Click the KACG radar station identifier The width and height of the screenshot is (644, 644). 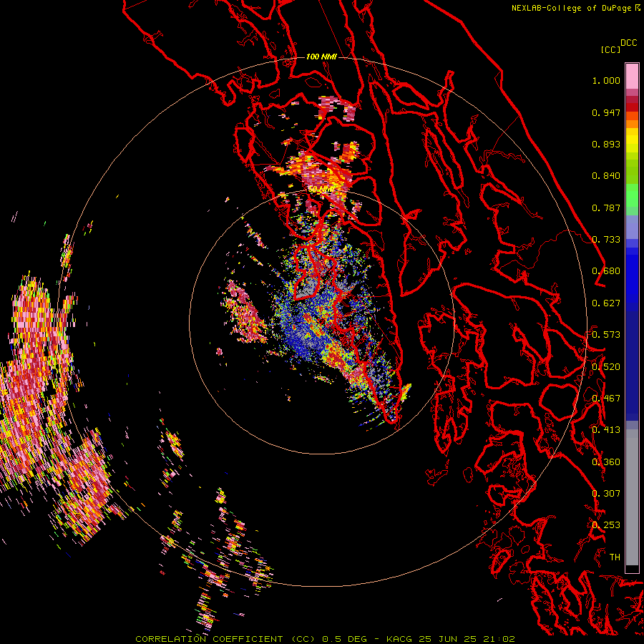(399, 639)
